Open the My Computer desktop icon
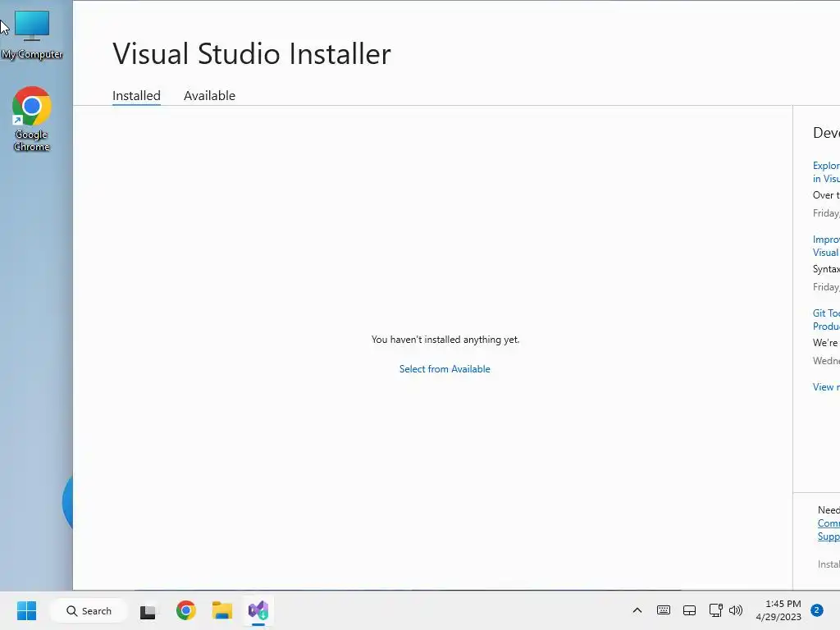 point(32,34)
